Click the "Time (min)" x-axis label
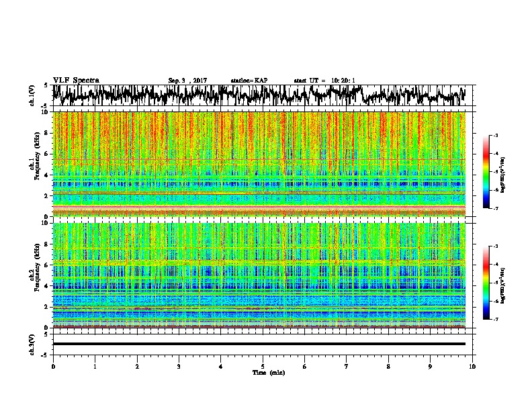Viewport: 532px width, 411px height. tap(269, 373)
